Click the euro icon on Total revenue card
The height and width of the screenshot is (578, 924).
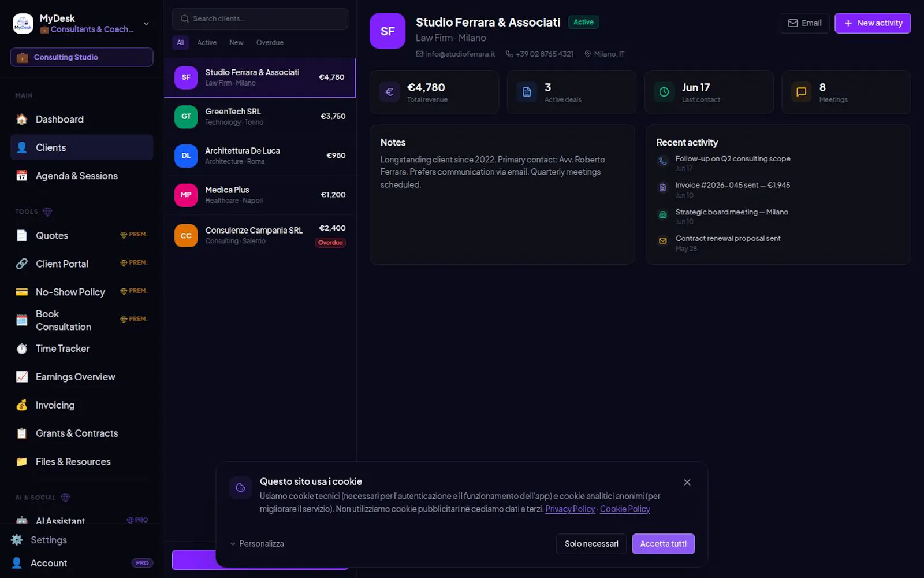389,92
